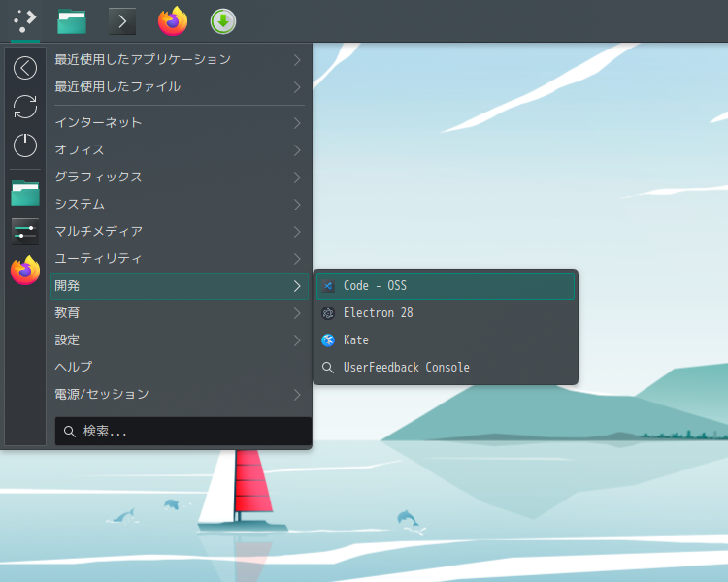Image resolution: width=728 pixels, height=582 pixels.
Task: Expand arrow next to マルチメディア
Action: click(x=297, y=232)
